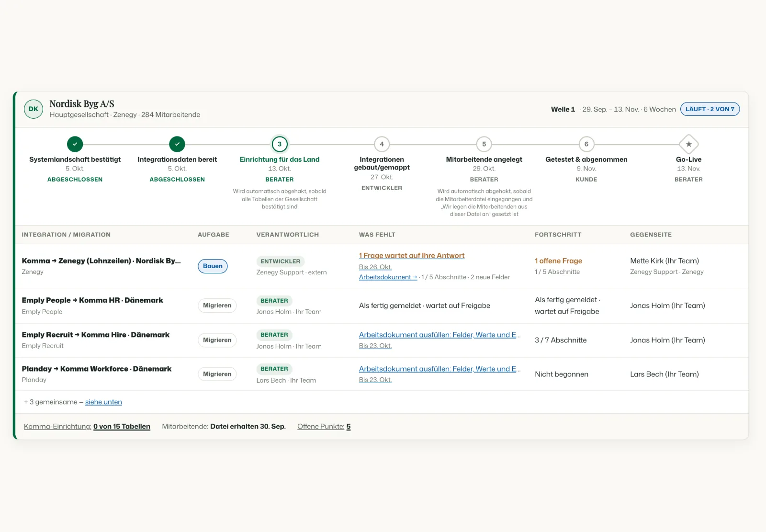Viewport: 766px width, 532px height.
Task: Select step 6 Getestet & abgenommen circle
Action: tap(586, 144)
